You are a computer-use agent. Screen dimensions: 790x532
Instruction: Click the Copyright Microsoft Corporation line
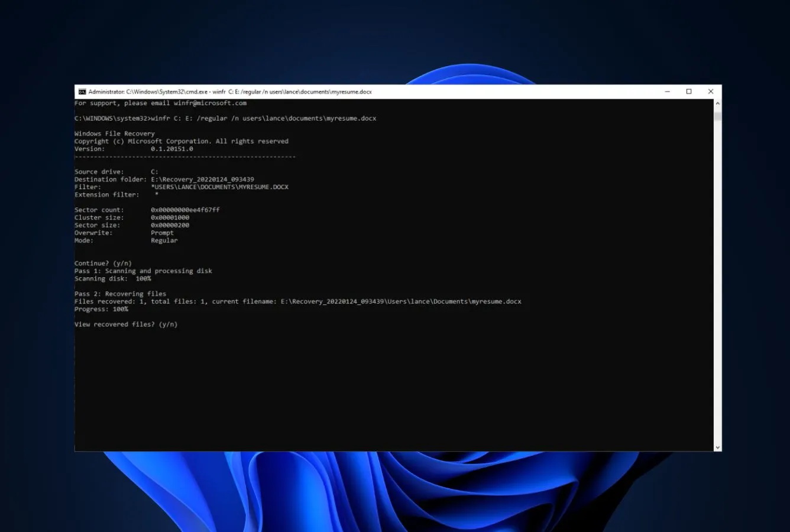pos(182,141)
